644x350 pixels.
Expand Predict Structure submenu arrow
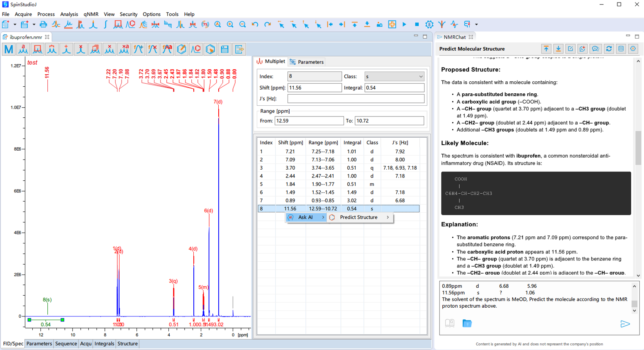point(388,217)
